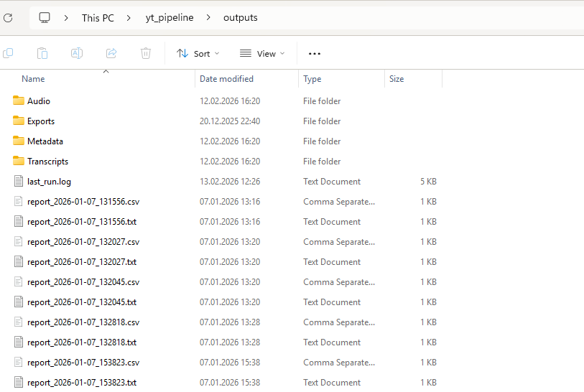Open the View dropdown menu
This screenshot has width=584, height=392.
pos(261,53)
